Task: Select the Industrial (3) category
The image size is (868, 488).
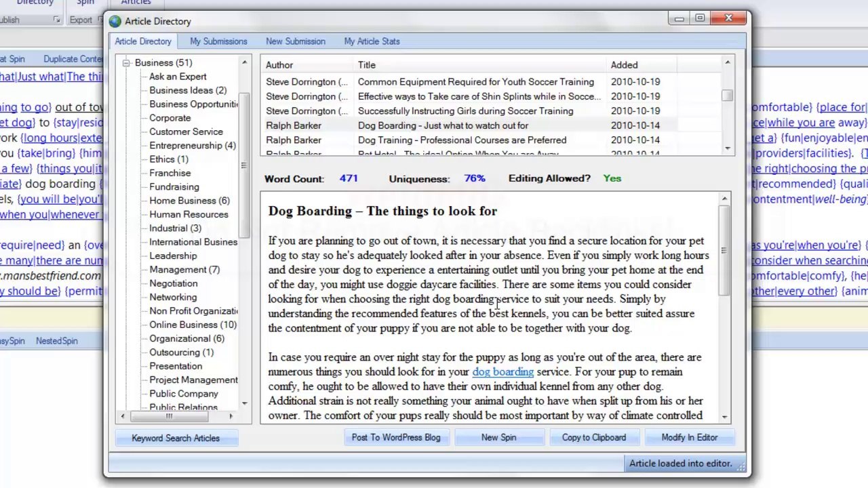Action: 175,228
